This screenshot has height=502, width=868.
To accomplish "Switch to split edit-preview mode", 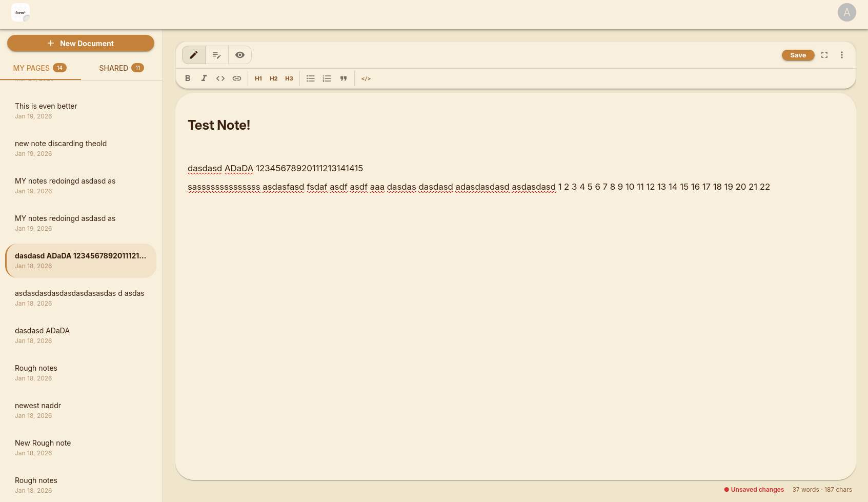I will (217, 55).
